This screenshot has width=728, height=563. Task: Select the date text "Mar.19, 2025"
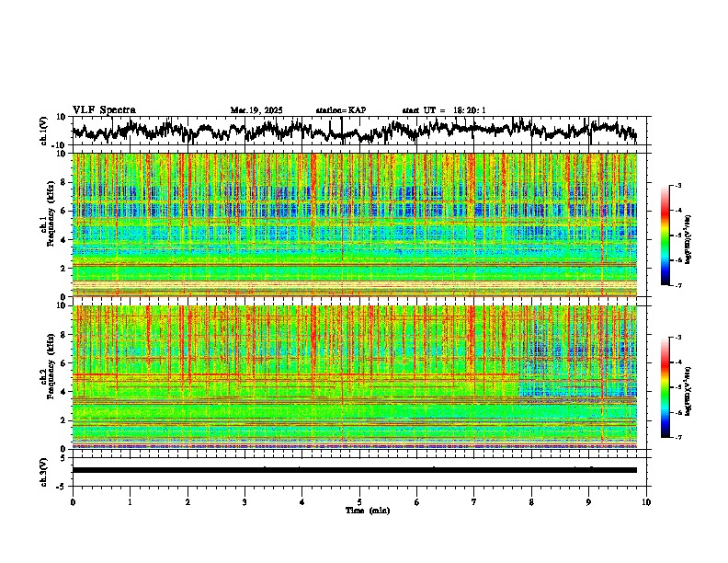click(x=256, y=110)
